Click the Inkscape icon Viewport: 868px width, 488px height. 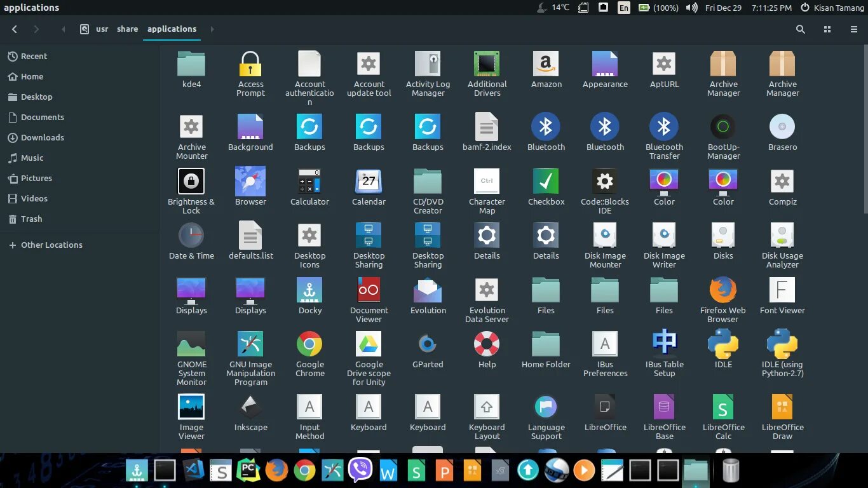point(250,407)
